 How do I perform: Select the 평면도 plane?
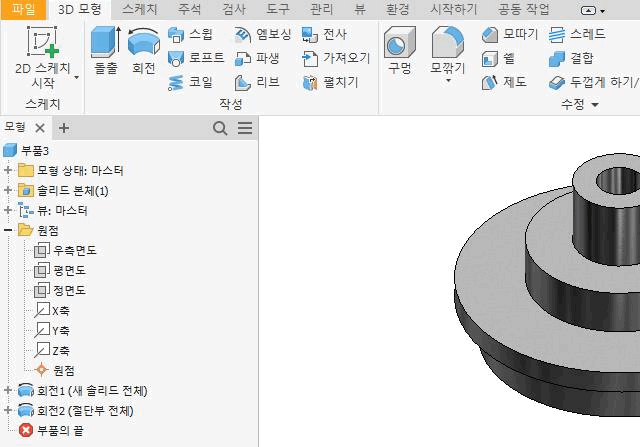pos(60,270)
